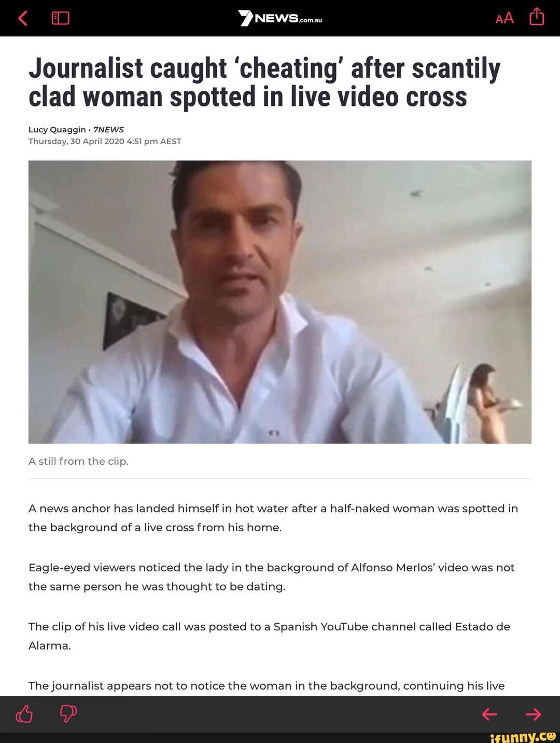Click the article publication date text
The width and height of the screenshot is (560, 743).
click(x=105, y=141)
